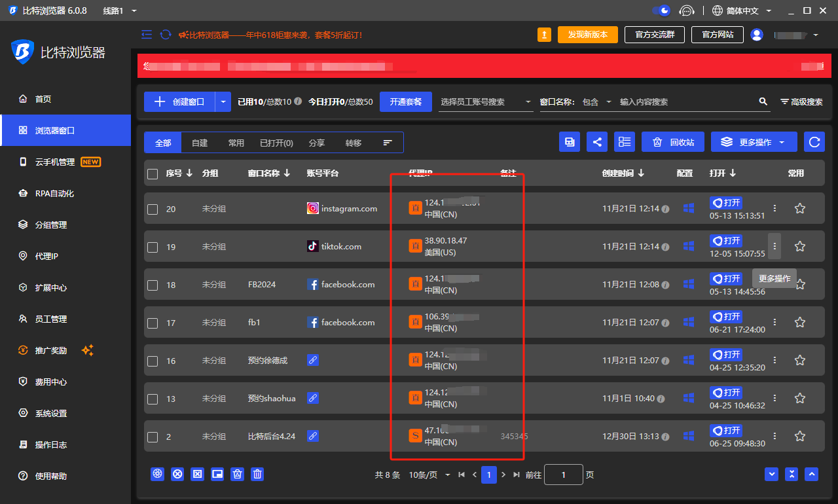Select the list layout icon beside share button
Image resolution: width=838 pixels, height=504 pixels.
pyautogui.click(x=624, y=141)
